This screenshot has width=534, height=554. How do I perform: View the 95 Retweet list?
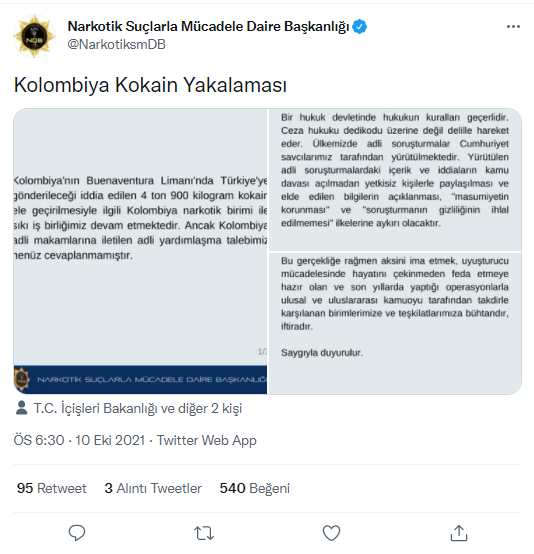pos(52,488)
